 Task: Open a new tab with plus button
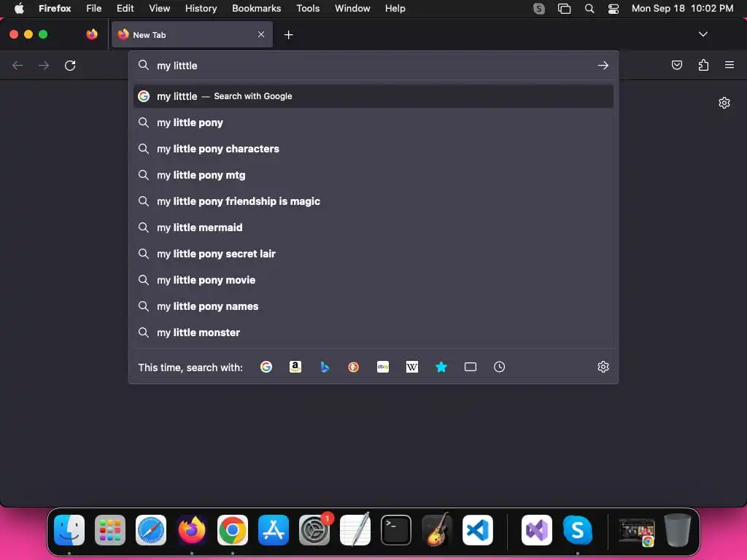(288, 35)
